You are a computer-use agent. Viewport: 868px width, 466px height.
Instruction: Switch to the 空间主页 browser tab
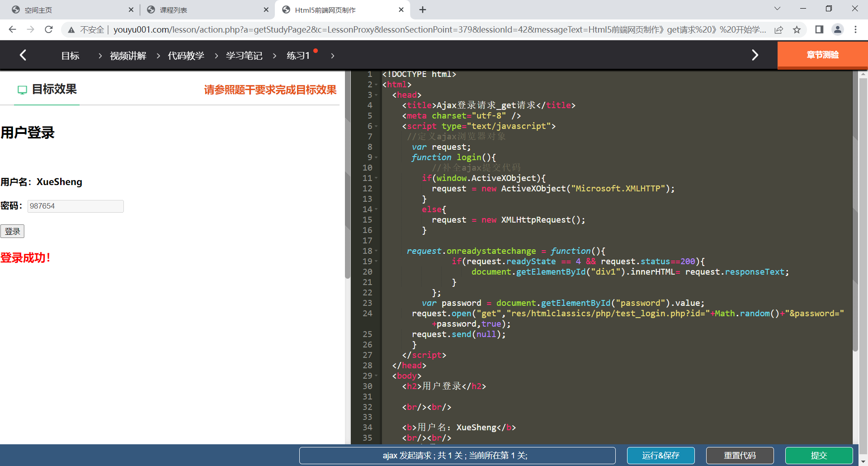click(72, 10)
